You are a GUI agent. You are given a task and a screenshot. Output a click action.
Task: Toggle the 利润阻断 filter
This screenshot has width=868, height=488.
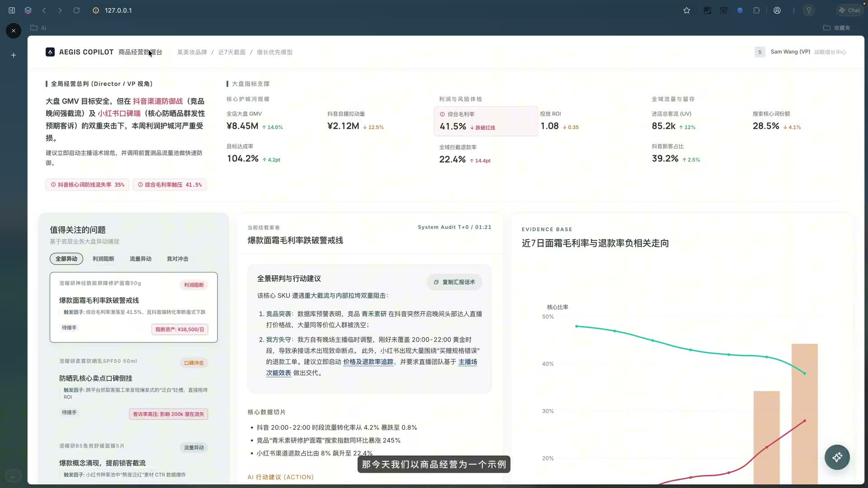104,259
